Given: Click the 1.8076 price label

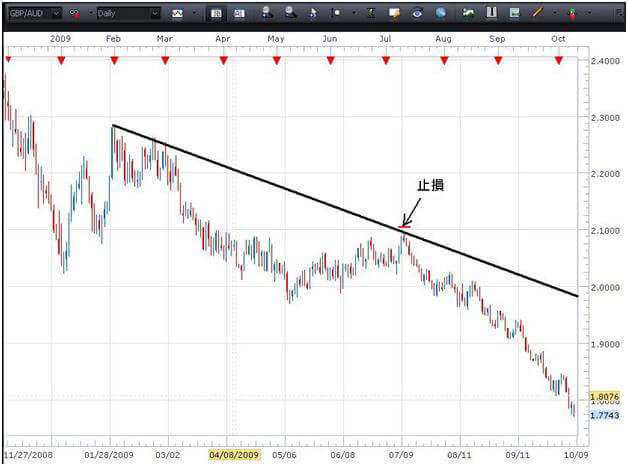Looking at the screenshot, I should tap(602, 397).
